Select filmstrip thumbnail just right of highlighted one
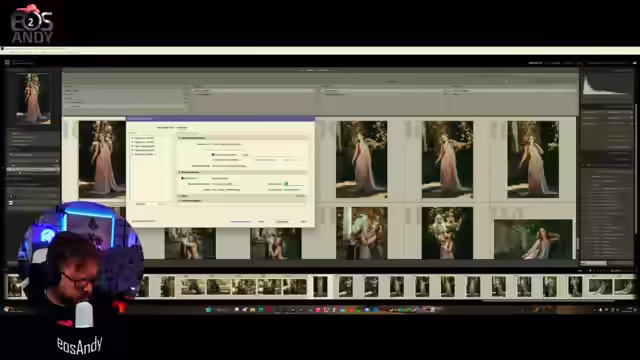This screenshot has width=640, height=360. point(346,286)
